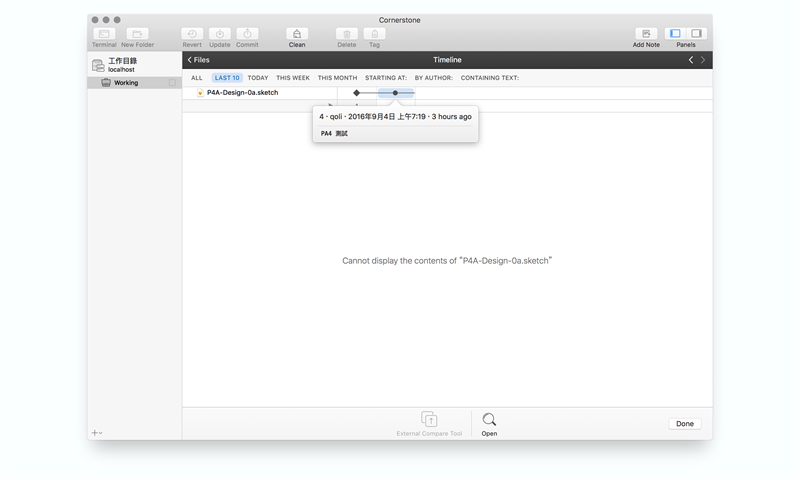Toggle the left panel view button

(675, 34)
